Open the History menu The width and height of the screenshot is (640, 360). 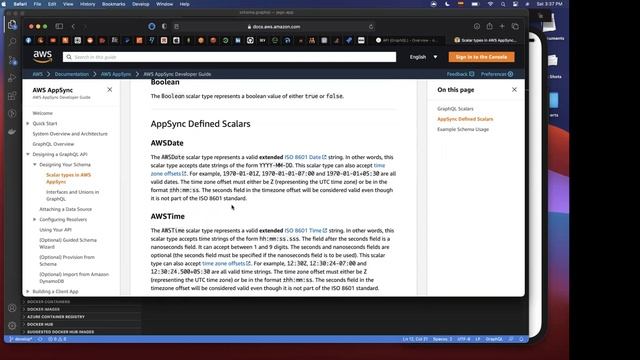coord(87,4)
